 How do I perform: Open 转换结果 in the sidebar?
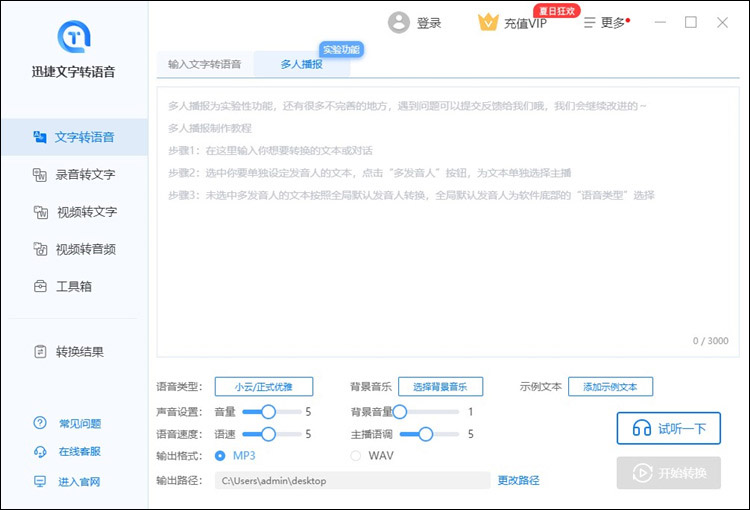pyautogui.click(x=75, y=352)
